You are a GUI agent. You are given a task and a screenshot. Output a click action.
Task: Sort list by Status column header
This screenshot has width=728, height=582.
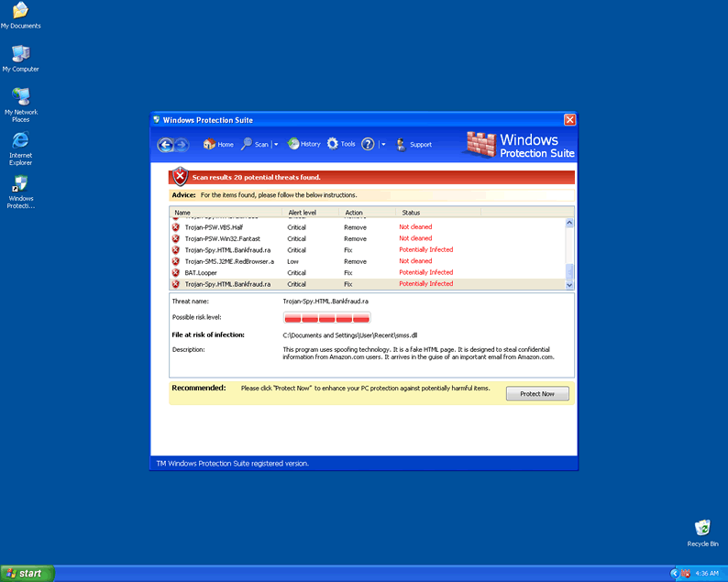(411, 213)
